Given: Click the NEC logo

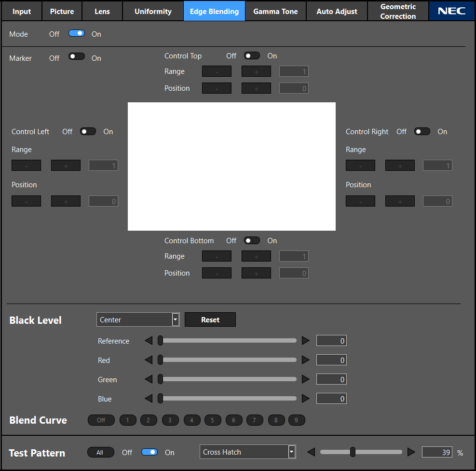Looking at the screenshot, I should click(451, 11).
